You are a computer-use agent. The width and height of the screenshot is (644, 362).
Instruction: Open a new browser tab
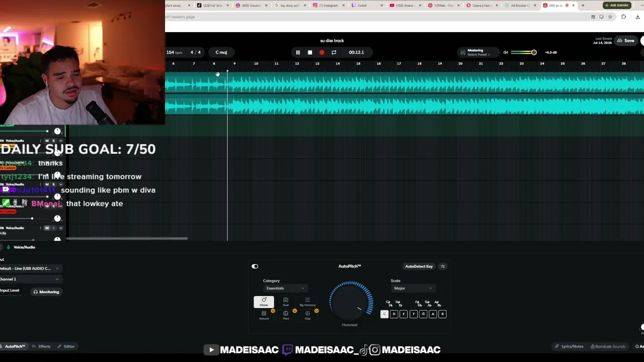click(583, 6)
